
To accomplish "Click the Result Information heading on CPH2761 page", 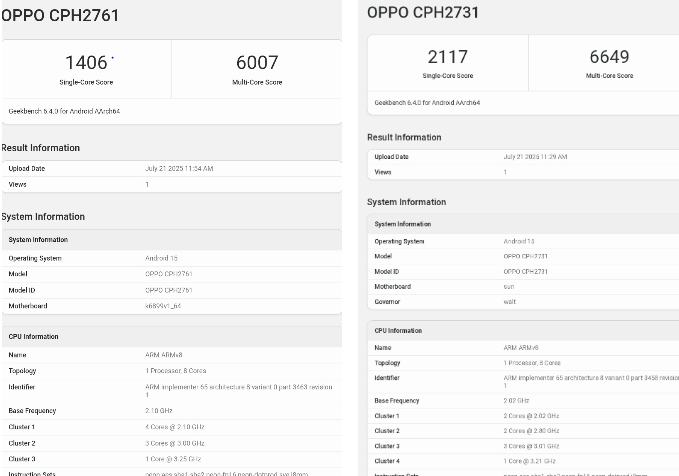I will [41, 148].
